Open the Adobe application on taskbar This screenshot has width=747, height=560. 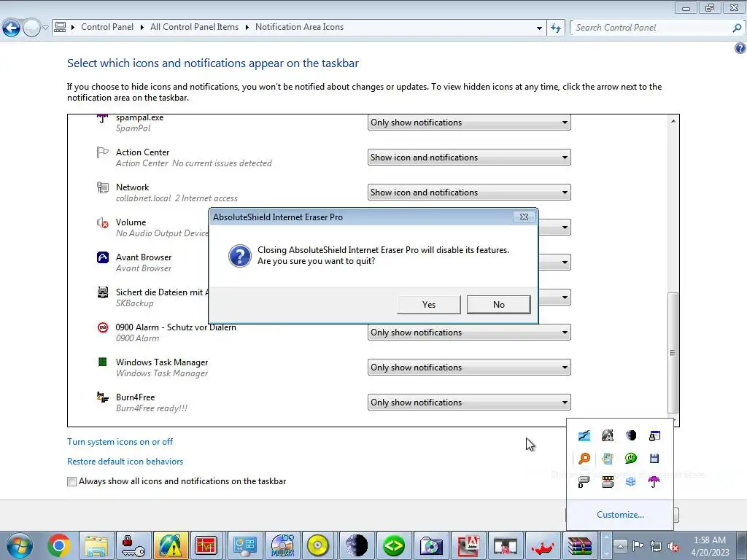468,545
